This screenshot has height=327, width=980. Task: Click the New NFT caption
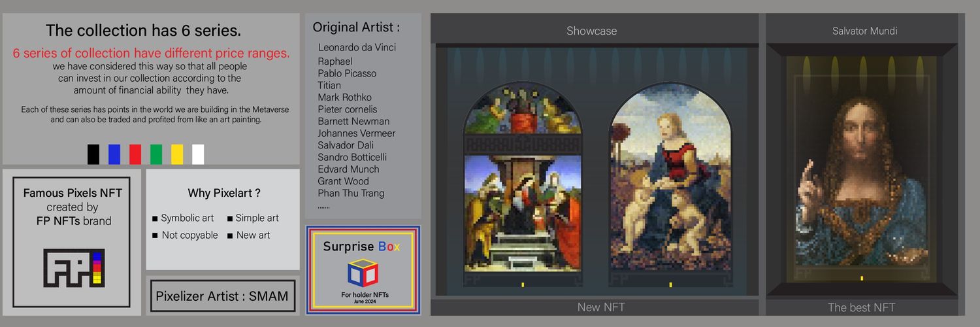(601, 307)
